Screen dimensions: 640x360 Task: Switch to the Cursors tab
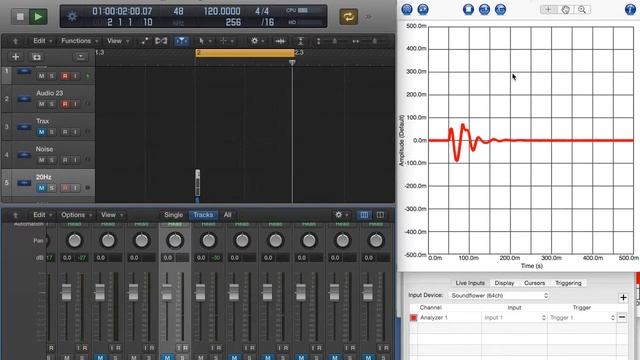tap(534, 283)
